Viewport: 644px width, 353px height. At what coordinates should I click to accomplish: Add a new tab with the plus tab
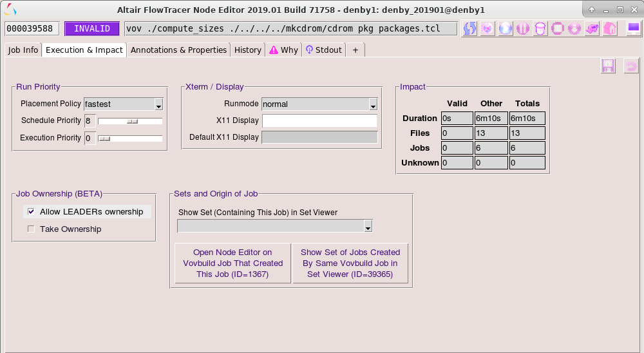pyautogui.click(x=355, y=50)
